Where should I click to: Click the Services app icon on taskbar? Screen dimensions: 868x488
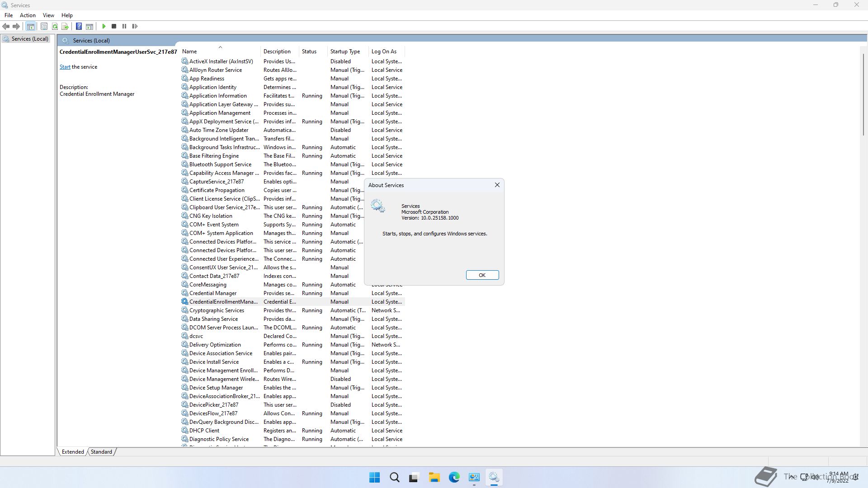pyautogui.click(x=494, y=477)
